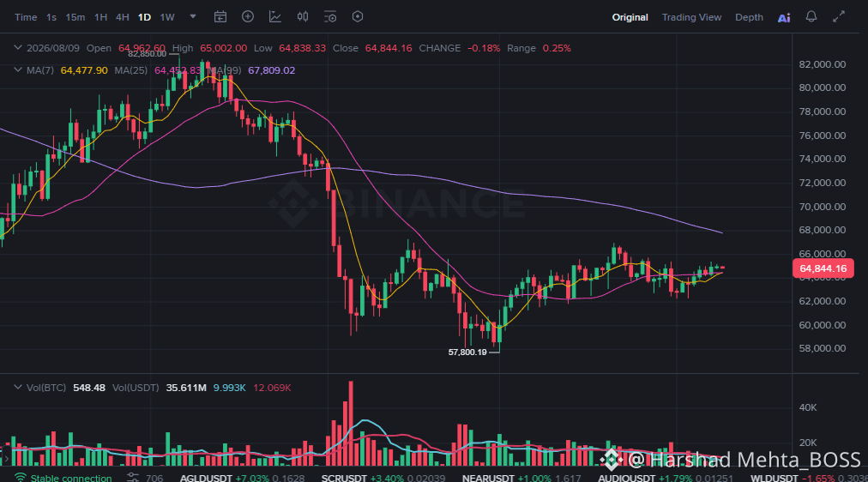Open the ticker filter sliders icon
868x482 pixels.
133,477
